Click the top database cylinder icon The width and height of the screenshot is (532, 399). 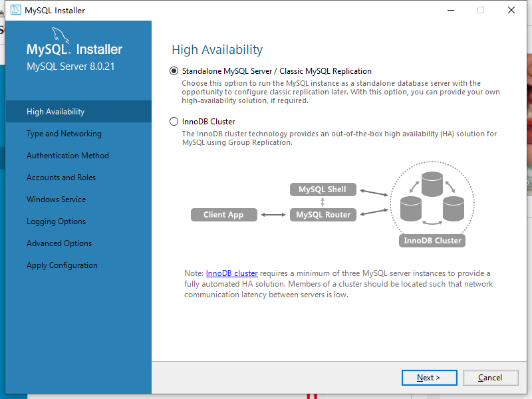(x=432, y=184)
